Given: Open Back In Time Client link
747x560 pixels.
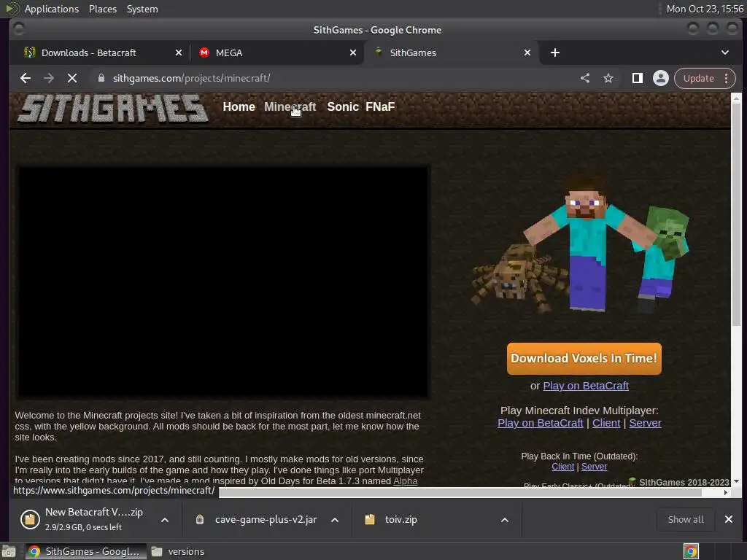Looking at the screenshot, I should coord(562,467).
